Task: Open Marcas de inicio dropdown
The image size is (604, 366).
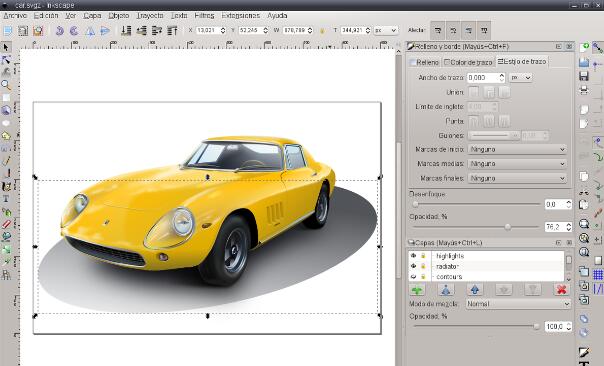Action: (x=517, y=149)
